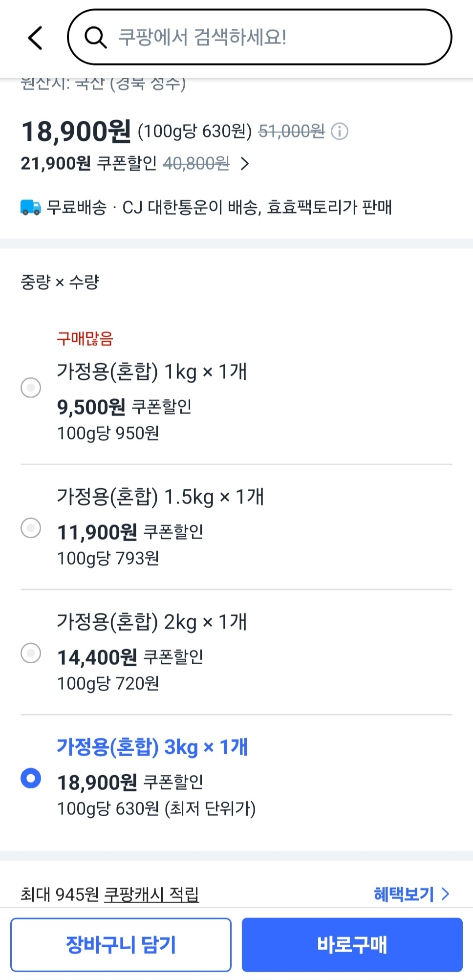Viewport: 473px width, 980px height.
Task: Click 바로구매 button
Action: tap(352, 944)
